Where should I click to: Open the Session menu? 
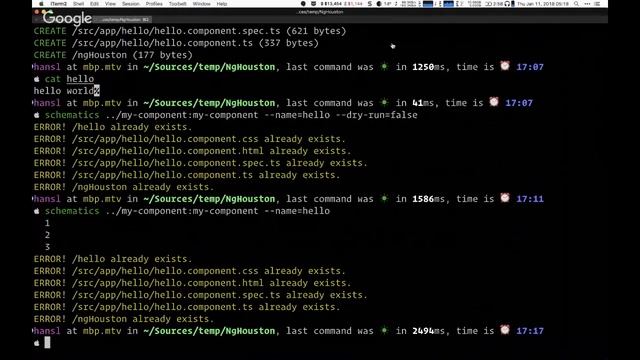[x=131, y=4]
